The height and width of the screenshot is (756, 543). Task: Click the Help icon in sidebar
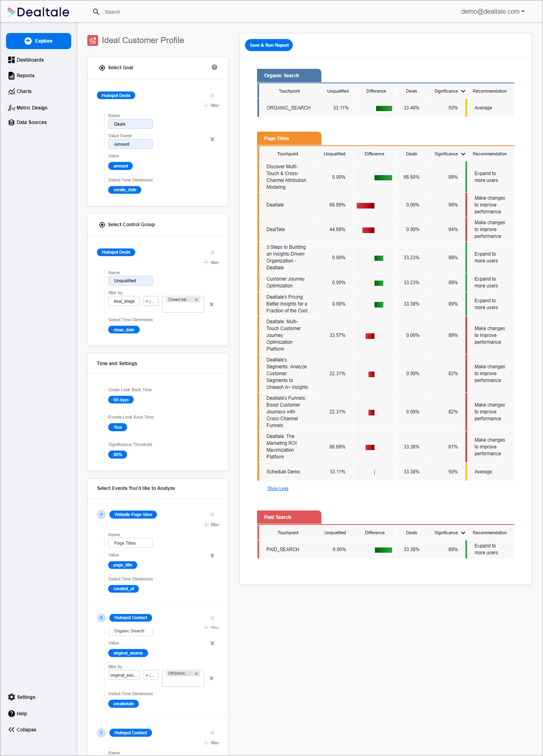(12, 713)
